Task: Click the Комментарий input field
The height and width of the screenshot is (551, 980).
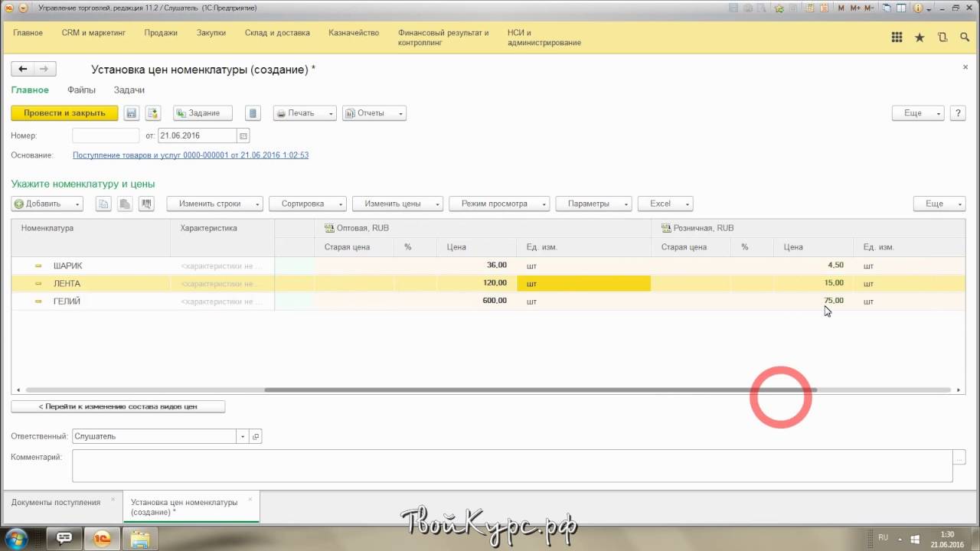Action: 512,465
